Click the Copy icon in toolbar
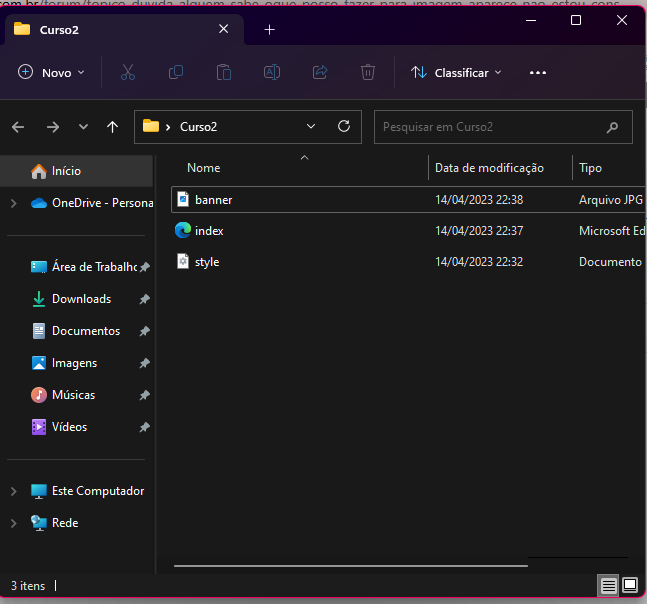647x604 pixels. (x=176, y=73)
